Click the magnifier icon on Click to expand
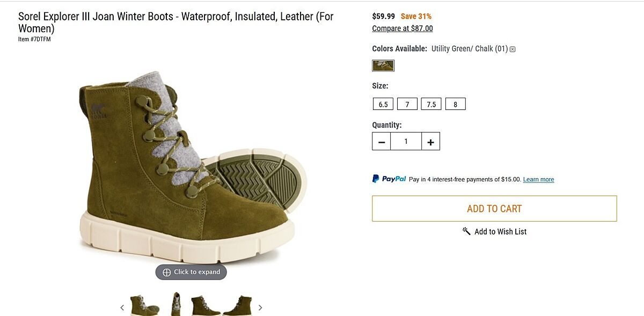Viewport: 644px width, 316px height. [166, 272]
